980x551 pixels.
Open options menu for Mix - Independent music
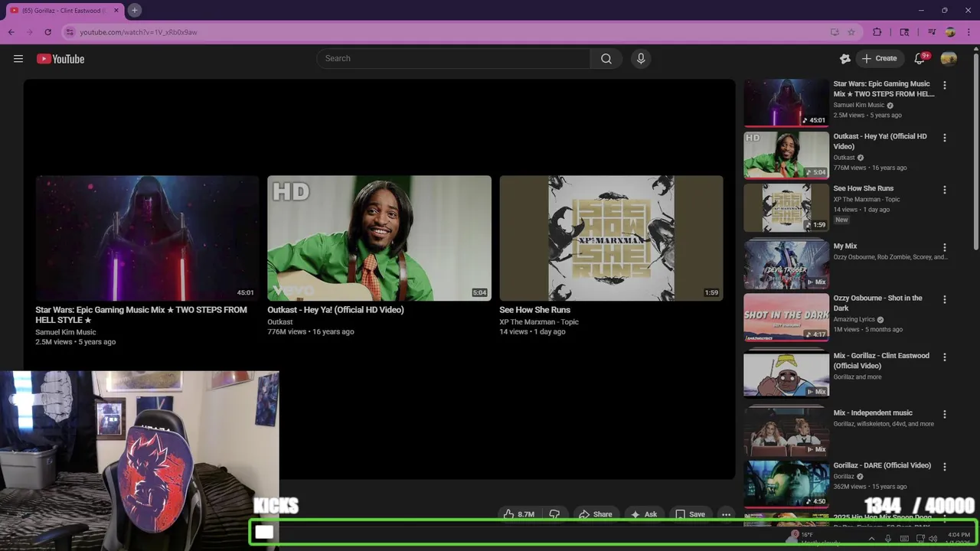944,415
